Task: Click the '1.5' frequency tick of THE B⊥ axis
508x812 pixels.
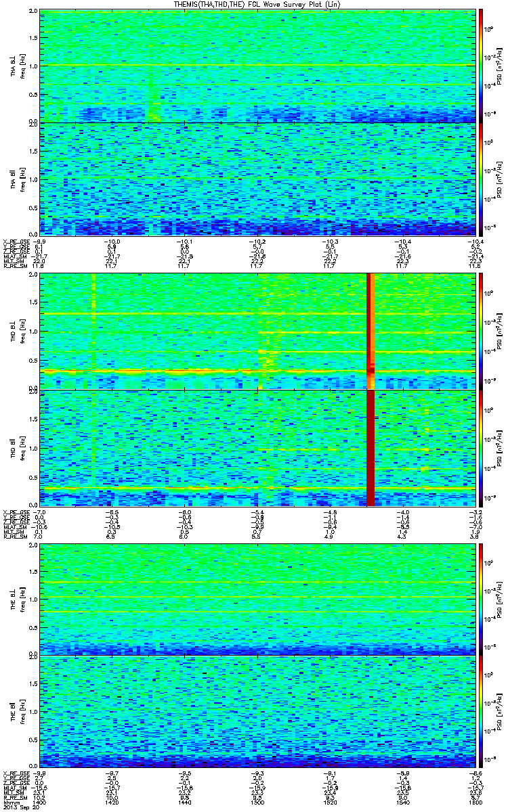Action: coord(33,571)
